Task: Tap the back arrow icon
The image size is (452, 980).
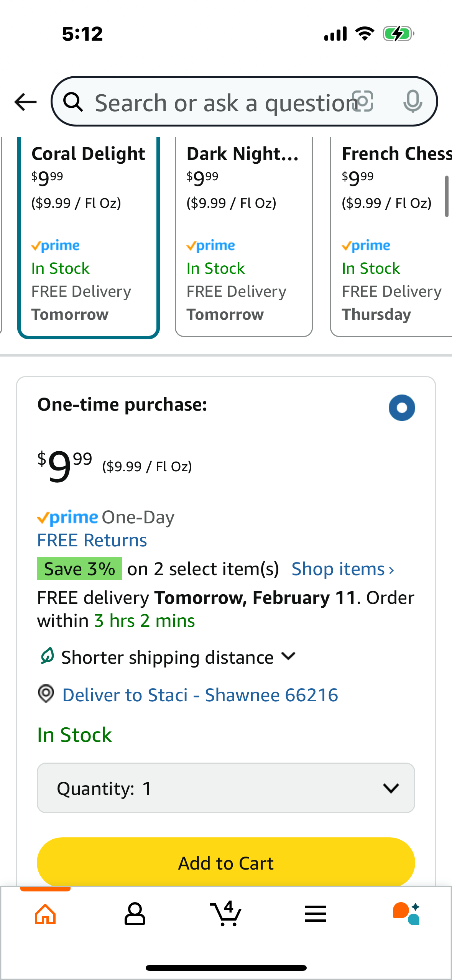Action: [25, 102]
